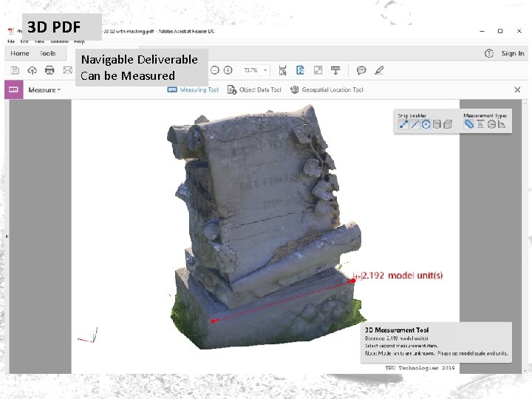
Task: Expand the Measure tool dropdown
Action: [x=44, y=90]
